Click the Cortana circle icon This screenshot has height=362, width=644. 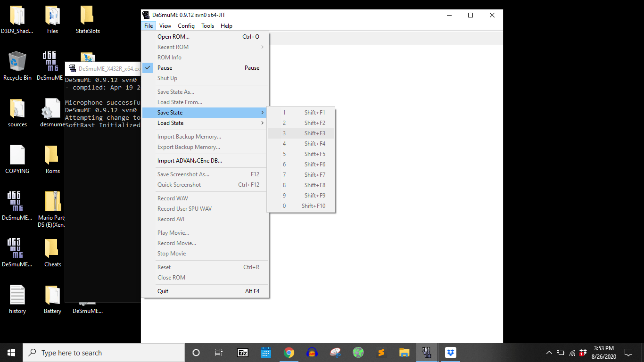click(196, 353)
